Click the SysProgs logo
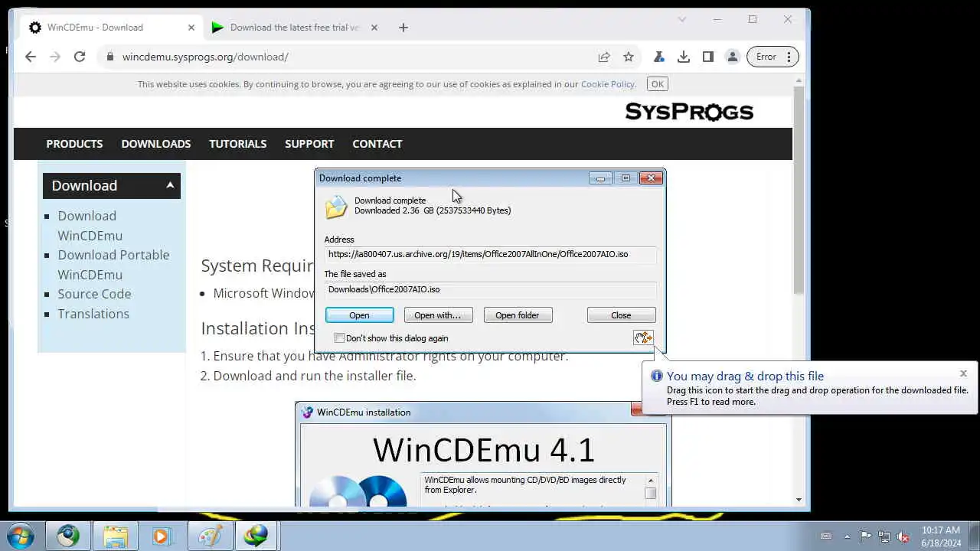The image size is (980, 551). coord(689,112)
